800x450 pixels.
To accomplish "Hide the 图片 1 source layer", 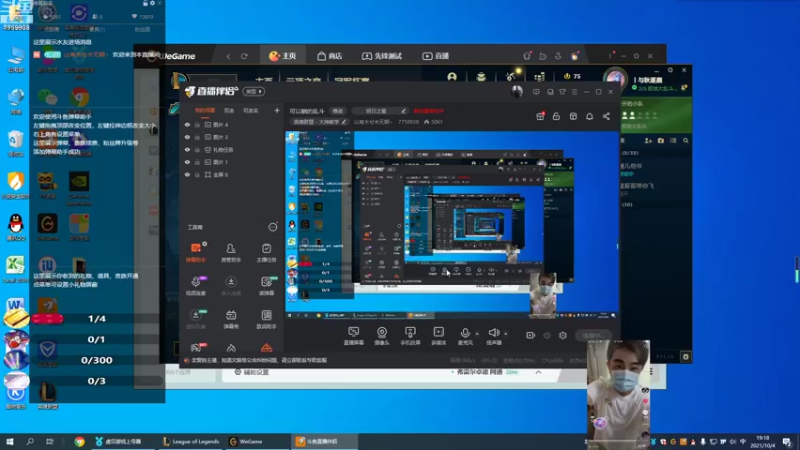I will coord(187,162).
